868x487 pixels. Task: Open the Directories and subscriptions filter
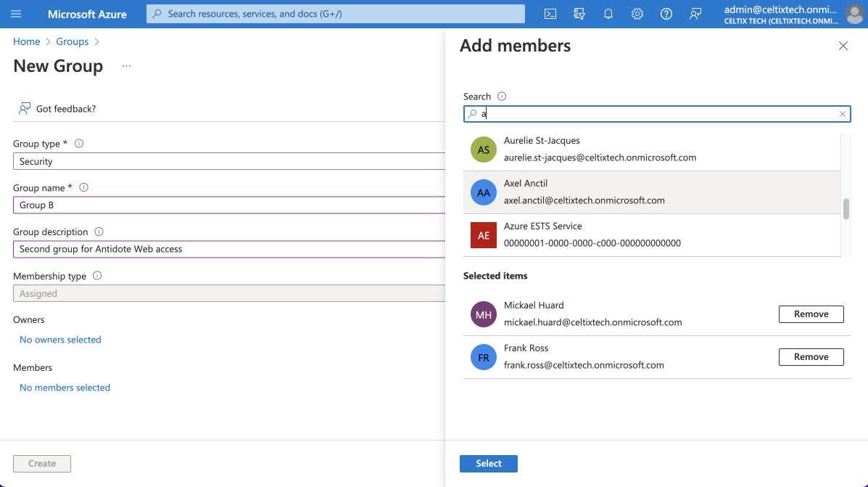[579, 14]
